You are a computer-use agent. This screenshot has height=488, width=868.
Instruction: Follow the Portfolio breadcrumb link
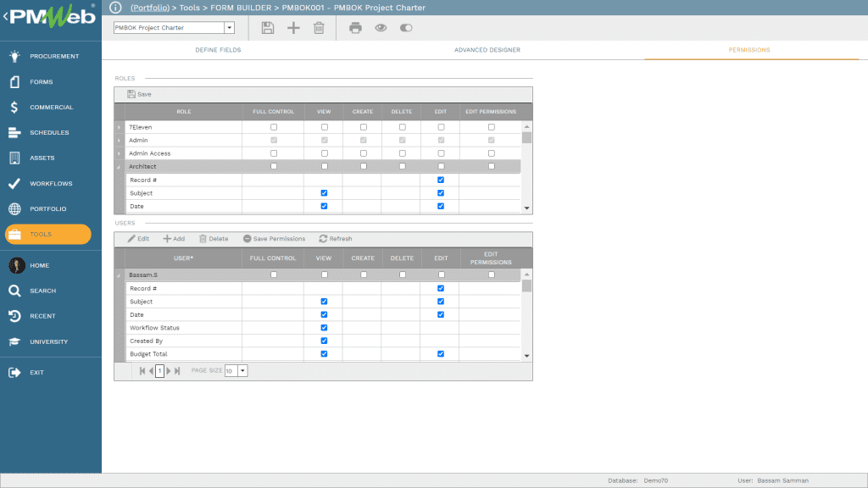point(150,8)
